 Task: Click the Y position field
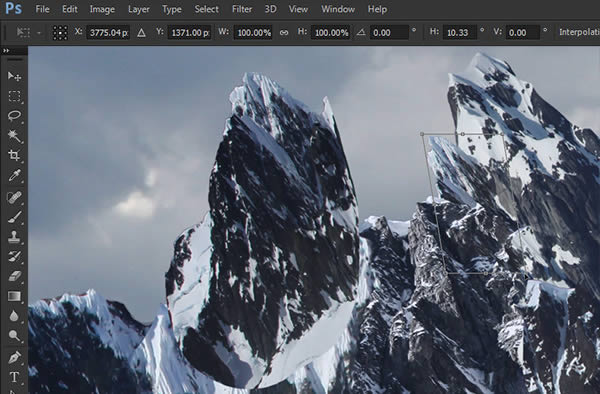click(189, 33)
